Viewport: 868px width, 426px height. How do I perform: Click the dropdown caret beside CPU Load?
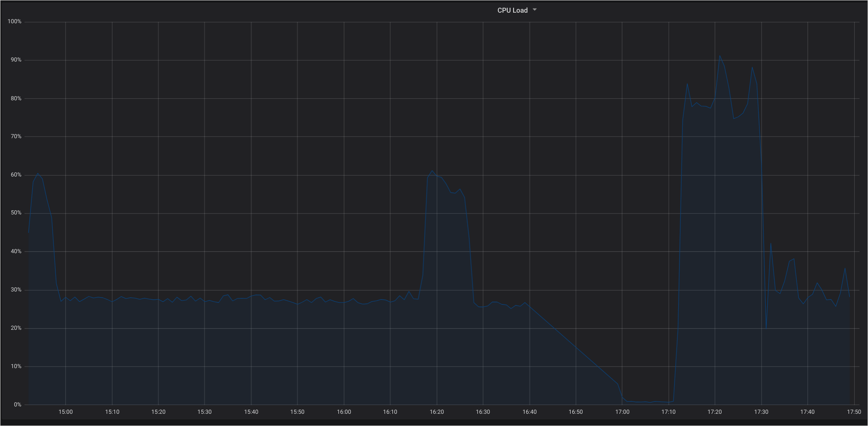[535, 10]
